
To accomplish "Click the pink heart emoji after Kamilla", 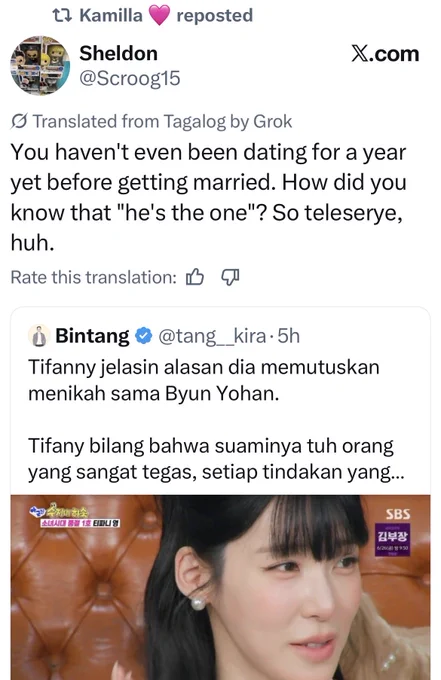I will [x=159, y=16].
